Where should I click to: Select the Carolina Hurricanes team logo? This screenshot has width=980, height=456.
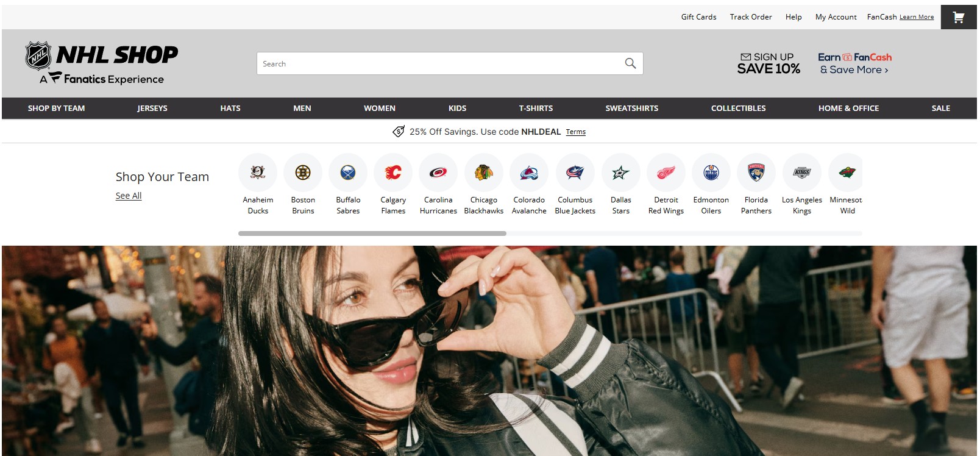point(438,173)
